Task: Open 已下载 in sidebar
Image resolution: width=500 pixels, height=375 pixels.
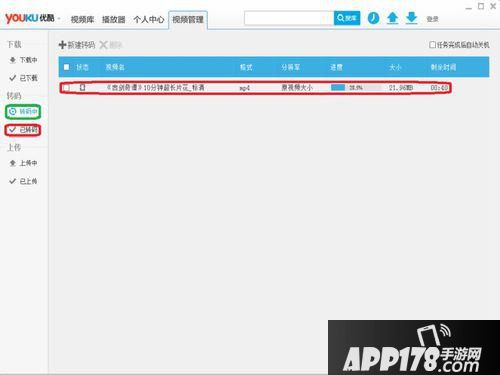Action: click(x=23, y=78)
